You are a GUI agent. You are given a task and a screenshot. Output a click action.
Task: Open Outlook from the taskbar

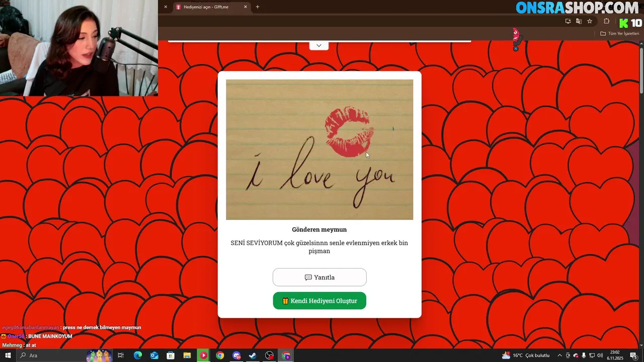tap(154, 355)
